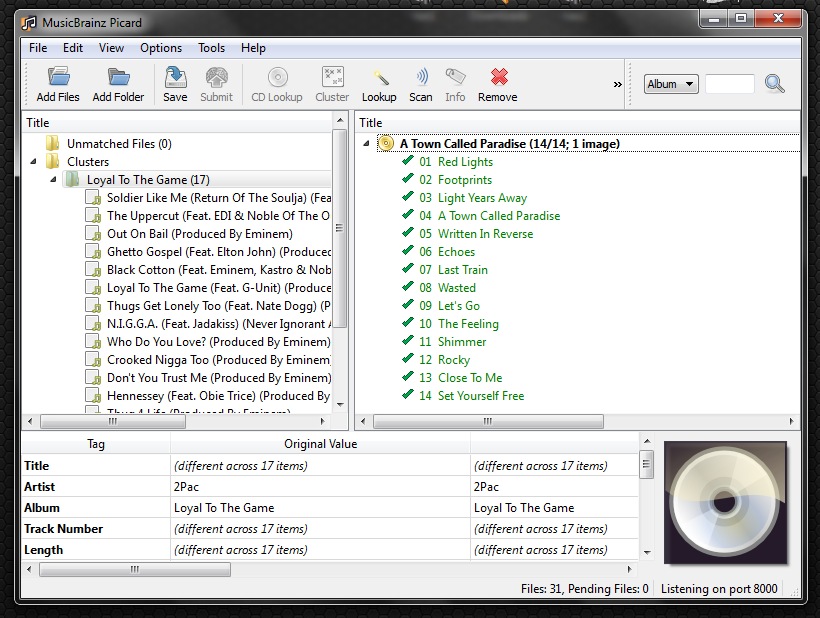Click the Cluster toolbar icon

click(332, 77)
